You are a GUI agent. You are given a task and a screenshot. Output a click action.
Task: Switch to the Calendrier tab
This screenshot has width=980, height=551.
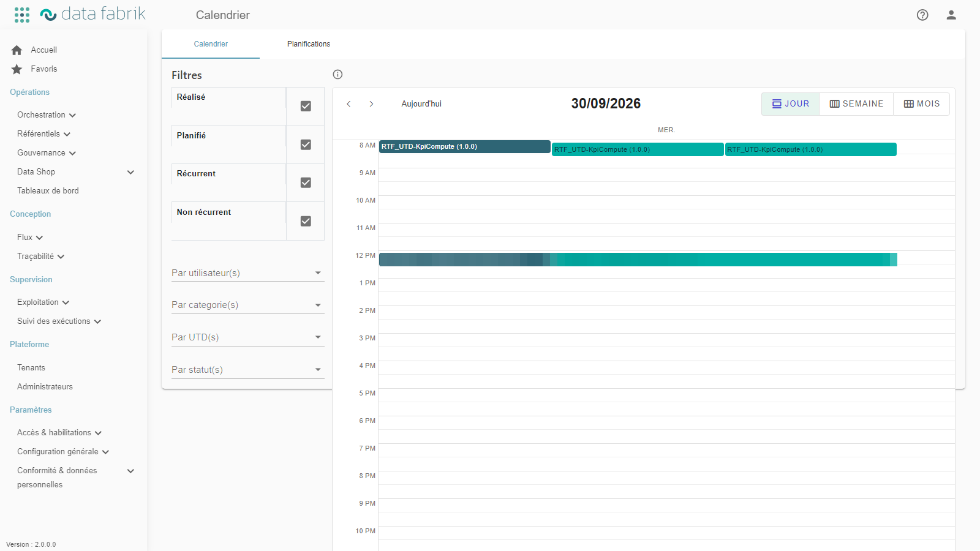pos(211,44)
